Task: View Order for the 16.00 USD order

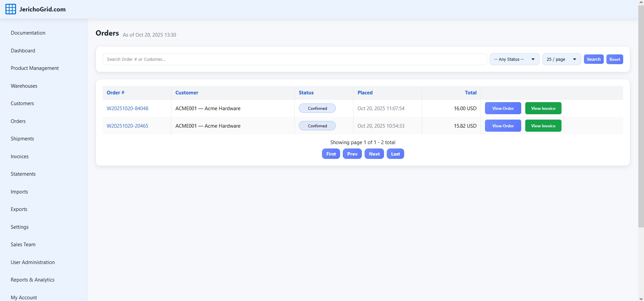Action: click(503, 109)
